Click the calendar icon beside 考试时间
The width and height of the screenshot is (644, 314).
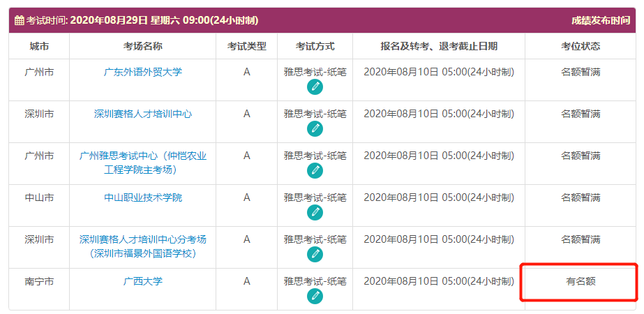(20, 20)
